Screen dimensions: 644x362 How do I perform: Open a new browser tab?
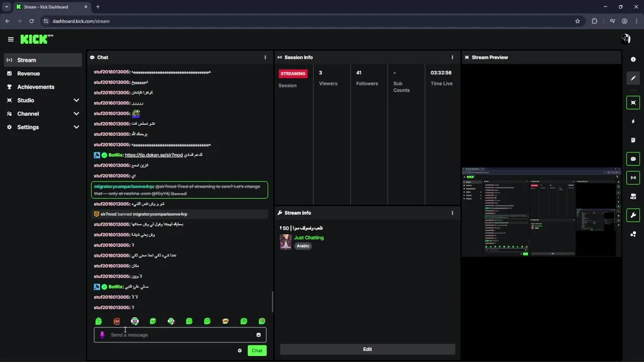click(98, 7)
